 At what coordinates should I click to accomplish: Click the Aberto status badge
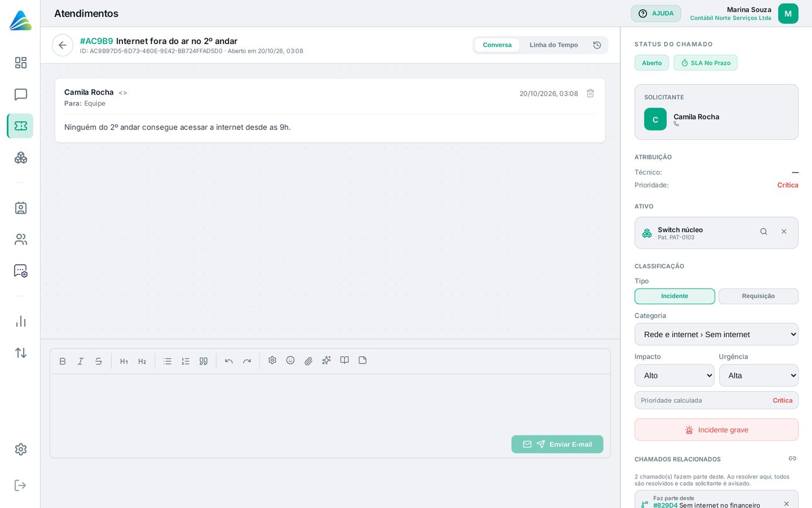point(652,63)
